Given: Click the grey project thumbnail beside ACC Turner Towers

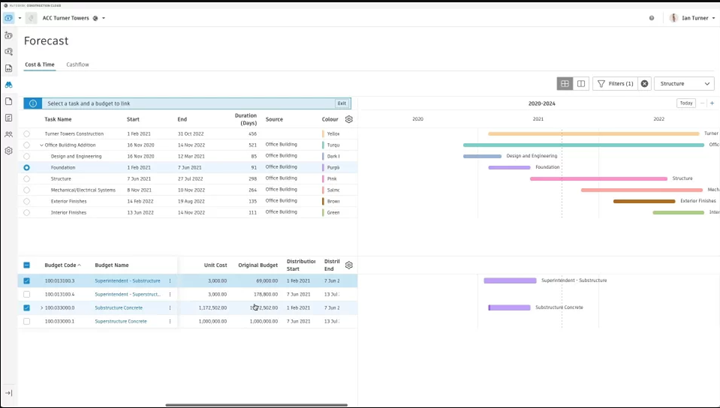Looking at the screenshot, I should pos(31,18).
